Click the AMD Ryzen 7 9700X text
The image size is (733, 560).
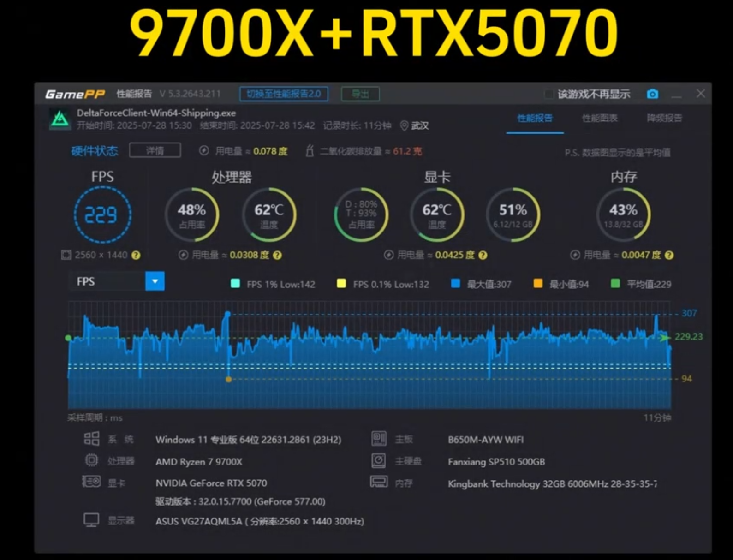(199, 462)
